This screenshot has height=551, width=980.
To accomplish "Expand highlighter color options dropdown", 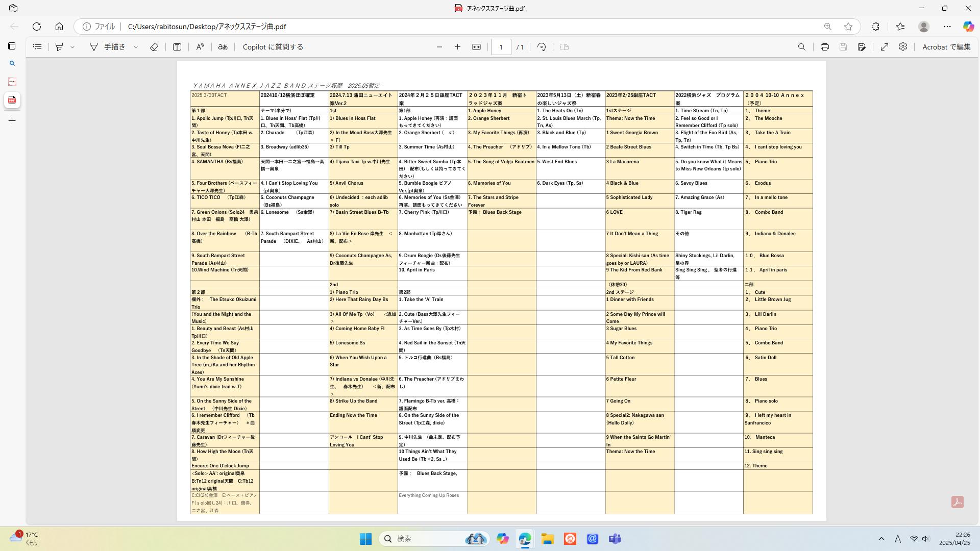I will pyautogui.click(x=72, y=47).
